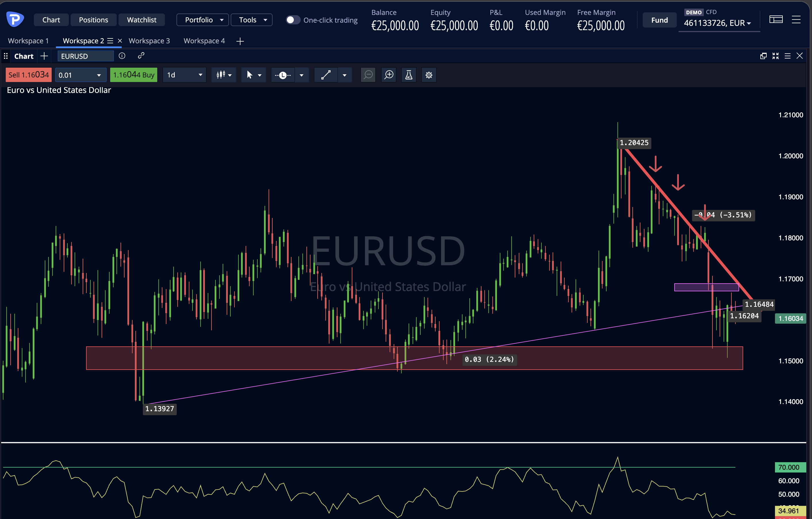This screenshot has width=812, height=519.
Task: Enable one-click trading
Action: tap(293, 20)
